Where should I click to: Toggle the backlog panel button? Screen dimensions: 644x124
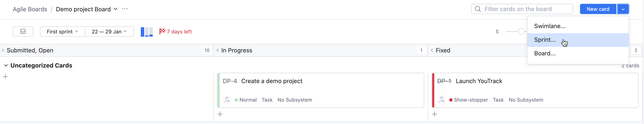point(23,32)
